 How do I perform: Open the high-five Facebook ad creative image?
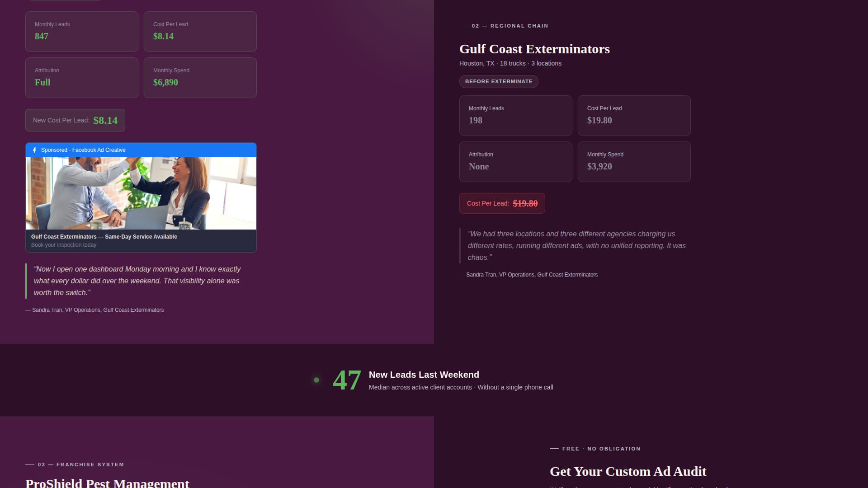point(141,193)
